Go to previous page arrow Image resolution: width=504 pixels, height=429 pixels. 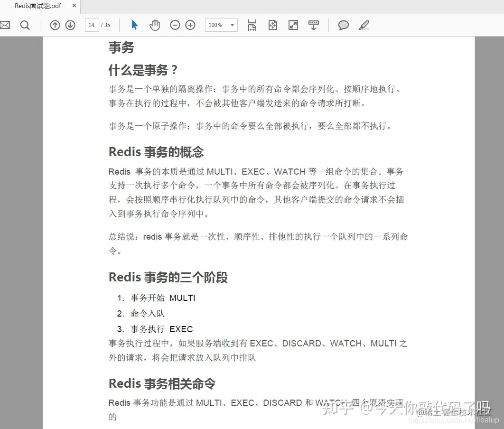click(55, 25)
